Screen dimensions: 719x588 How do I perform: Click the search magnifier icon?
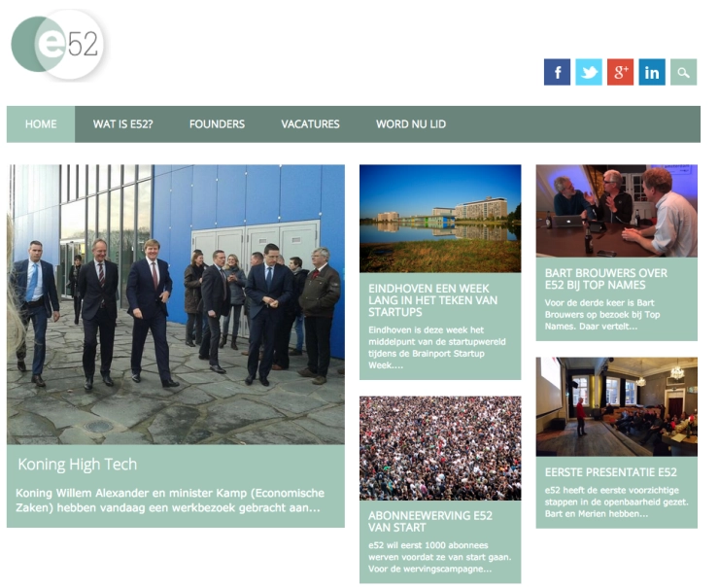(683, 72)
